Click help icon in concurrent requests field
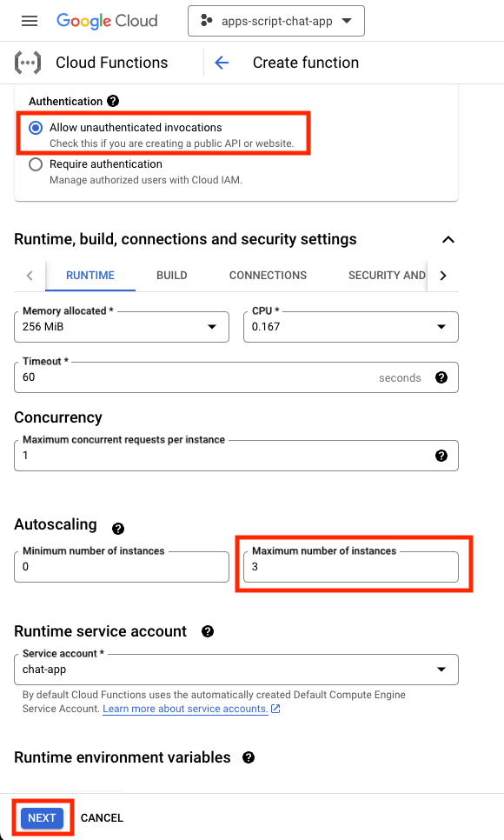Screen dimensions: 504x840 pos(441,456)
